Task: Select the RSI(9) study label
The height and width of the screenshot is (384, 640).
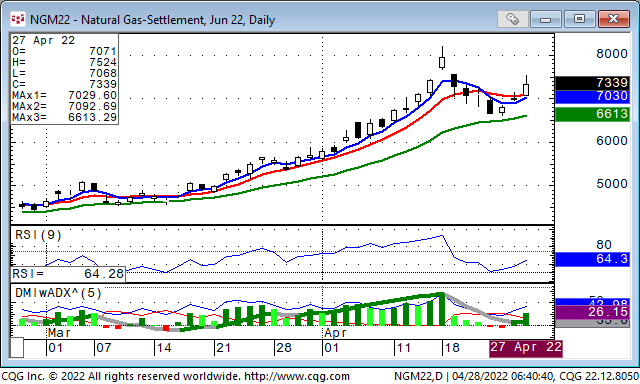Action: pyautogui.click(x=38, y=235)
